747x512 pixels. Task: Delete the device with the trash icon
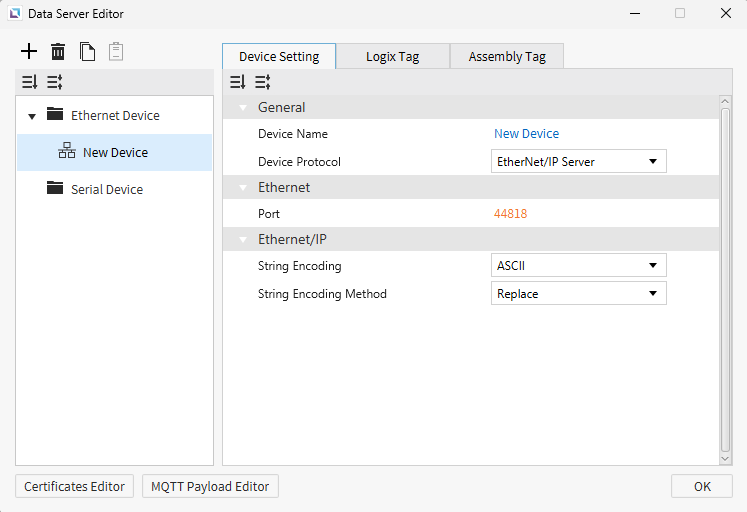(x=58, y=51)
